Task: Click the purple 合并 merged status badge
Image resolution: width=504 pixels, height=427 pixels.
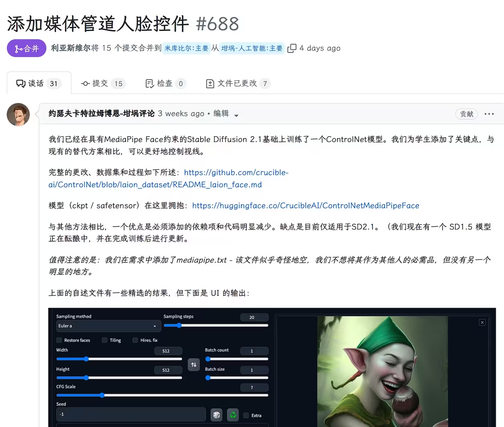Action: coord(26,49)
